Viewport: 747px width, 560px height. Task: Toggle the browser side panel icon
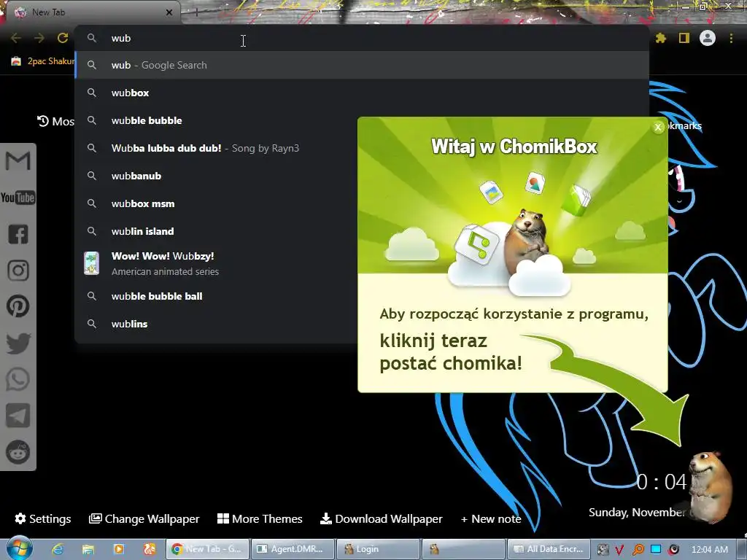(x=684, y=38)
